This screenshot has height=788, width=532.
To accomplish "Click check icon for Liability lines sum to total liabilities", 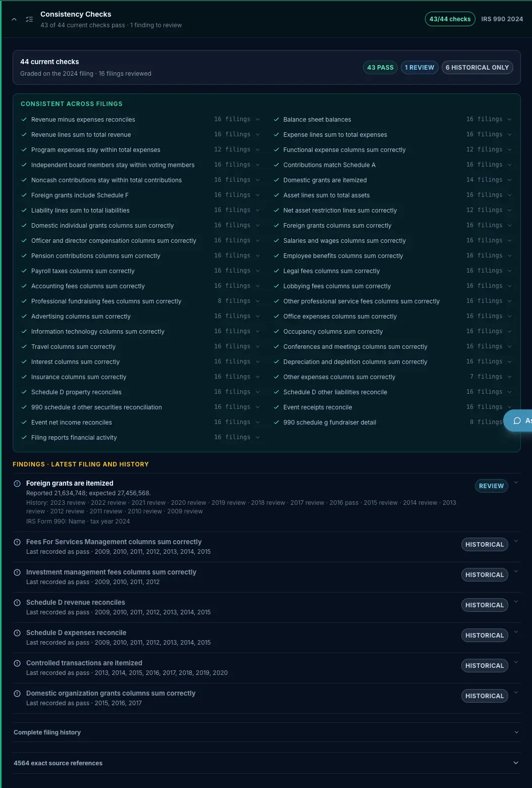I will (24, 211).
